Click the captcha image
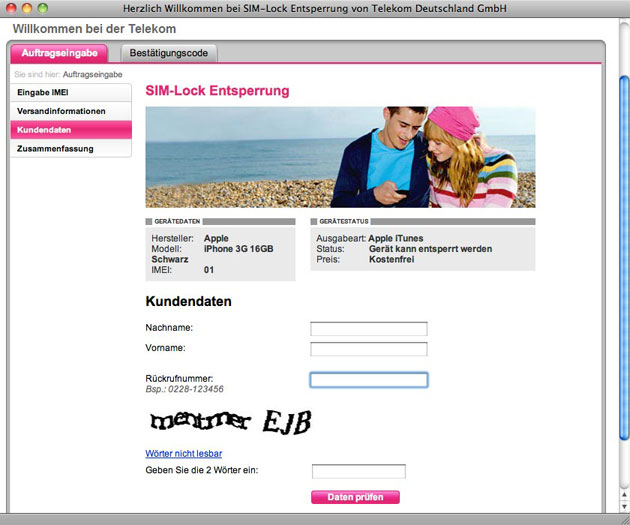The image size is (630, 525). point(231,422)
